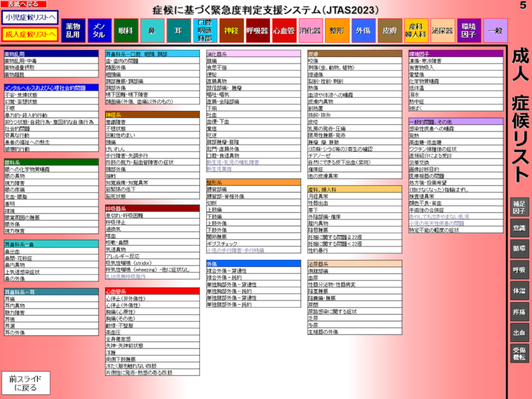The width and height of the screenshot is (532, 399).
Task: Select the 受傷機転 side button
Action: tap(520, 353)
